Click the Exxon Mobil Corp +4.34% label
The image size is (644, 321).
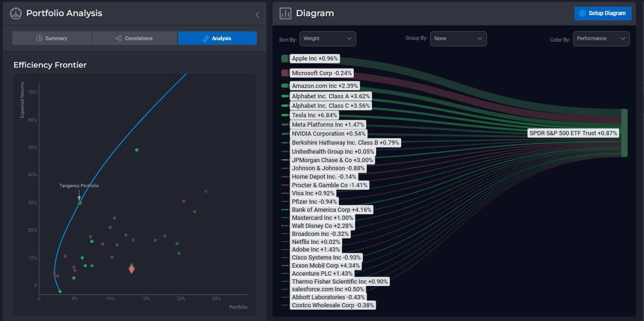point(326,266)
